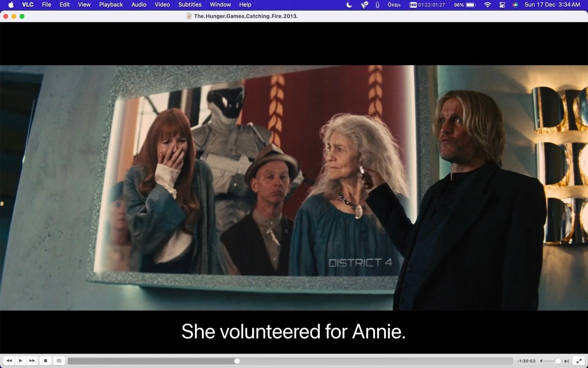The width and height of the screenshot is (588, 368).
Task: Open Control Center from the menu bar
Action: pyautogui.click(x=502, y=5)
